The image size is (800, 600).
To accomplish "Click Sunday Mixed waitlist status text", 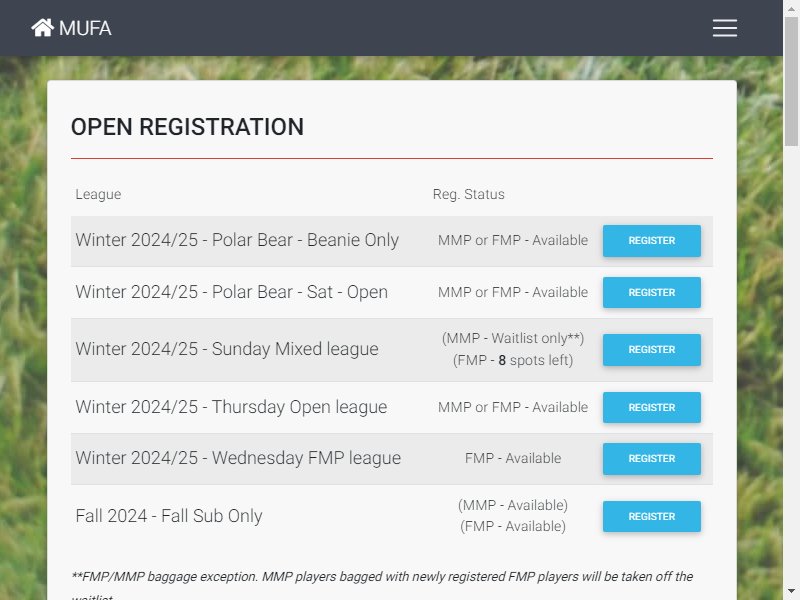I will (x=512, y=338).
